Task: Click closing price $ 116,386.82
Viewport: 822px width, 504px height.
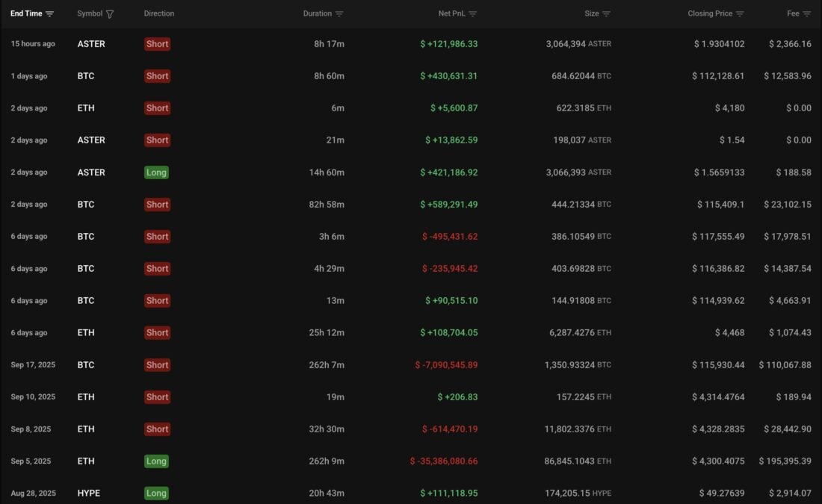Action: coord(718,268)
